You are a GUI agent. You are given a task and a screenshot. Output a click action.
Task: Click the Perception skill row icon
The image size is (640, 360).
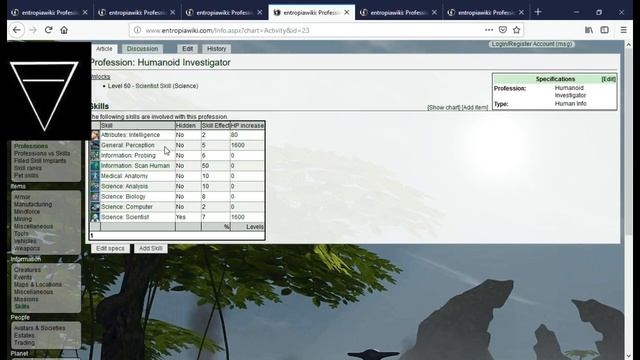[x=95, y=145]
